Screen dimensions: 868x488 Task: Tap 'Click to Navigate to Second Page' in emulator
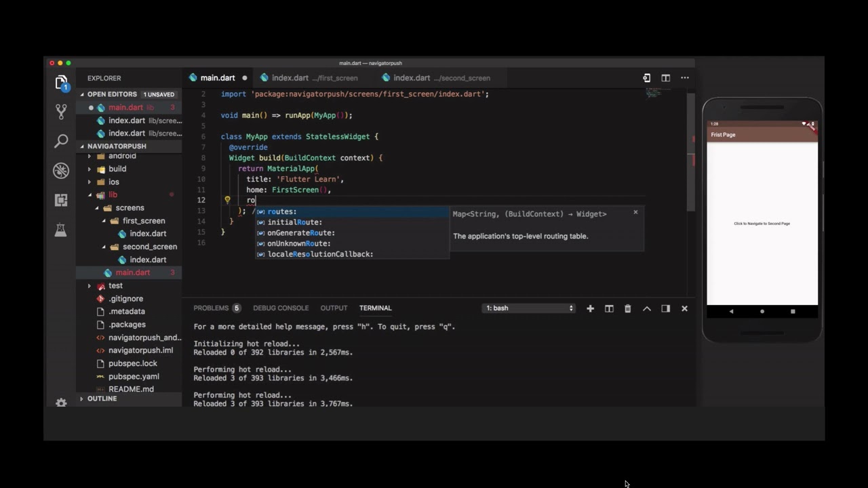pos(762,224)
